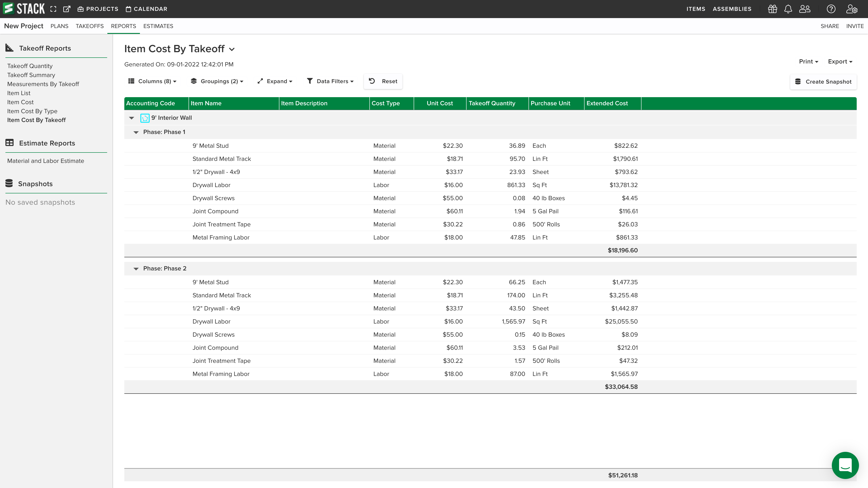The width and height of the screenshot is (868, 488).
Task: Switch to the ESTIMATES tab
Action: [158, 26]
